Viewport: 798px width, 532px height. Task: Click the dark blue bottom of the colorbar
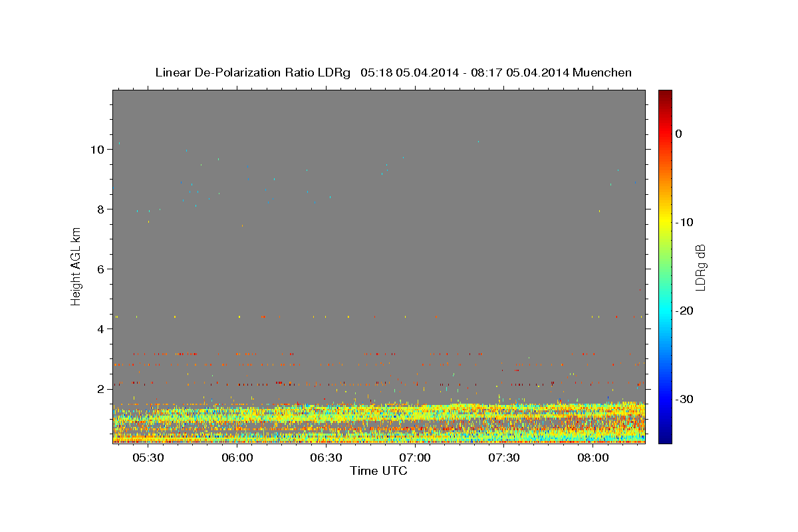click(x=665, y=438)
